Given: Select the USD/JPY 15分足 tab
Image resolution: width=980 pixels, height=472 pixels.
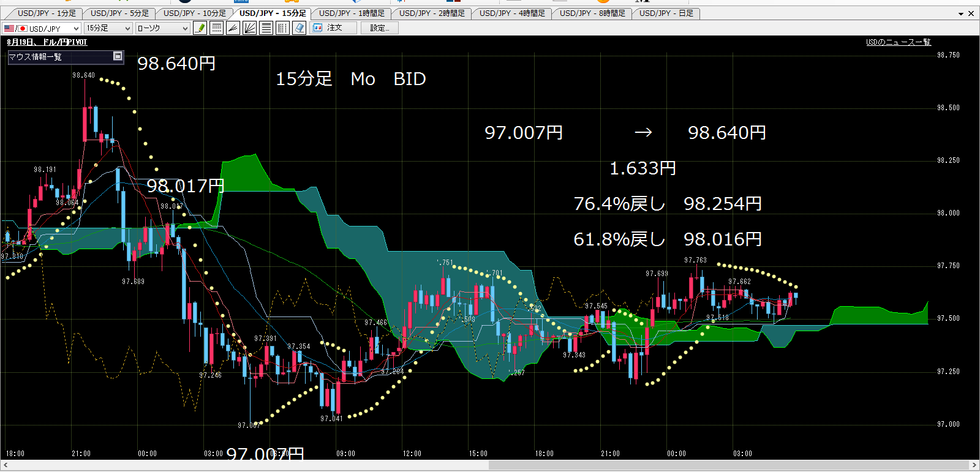Looking at the screenshot, I should click(x=272, y=13).
